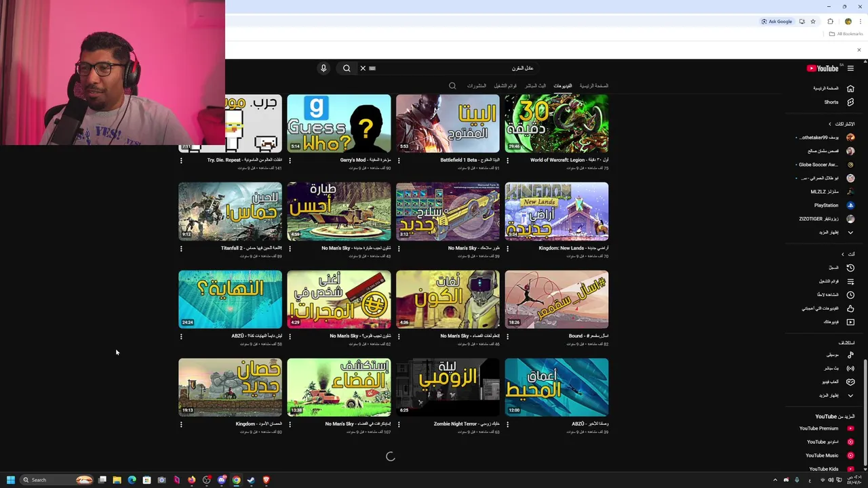Open Zombie Night Terror video title link

(467, 424)
